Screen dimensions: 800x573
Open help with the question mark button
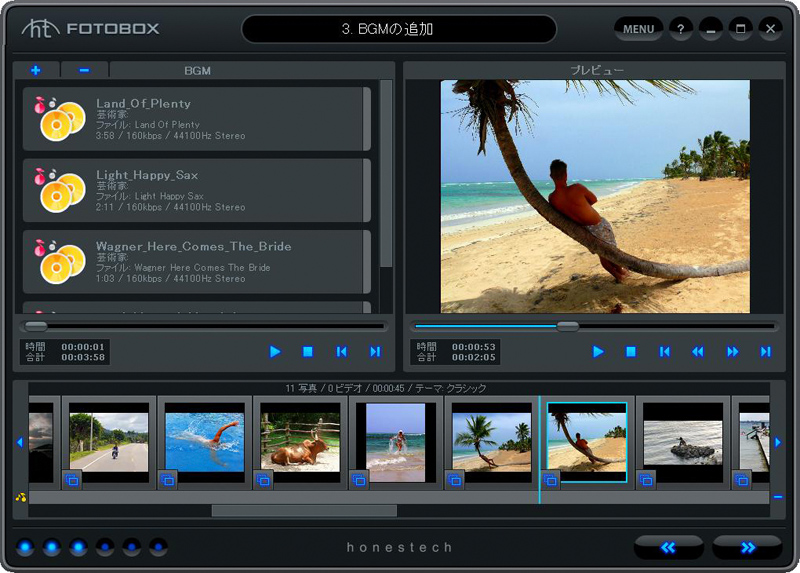[681, 29]
